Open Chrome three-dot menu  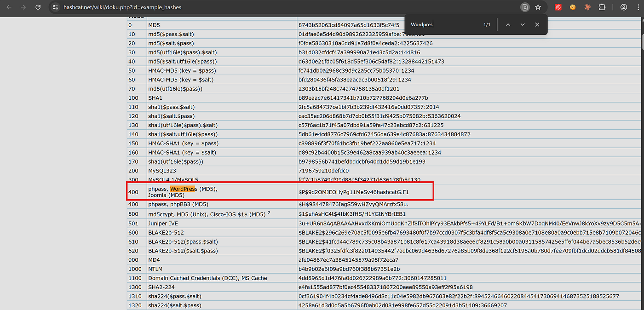click(638, 7)
